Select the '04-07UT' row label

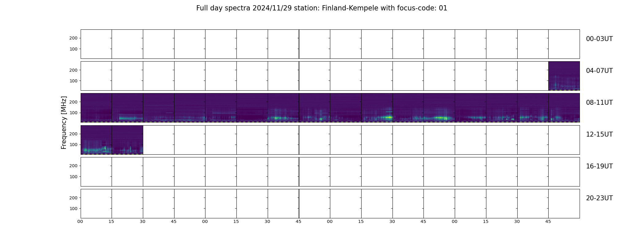tap(599, 71)
